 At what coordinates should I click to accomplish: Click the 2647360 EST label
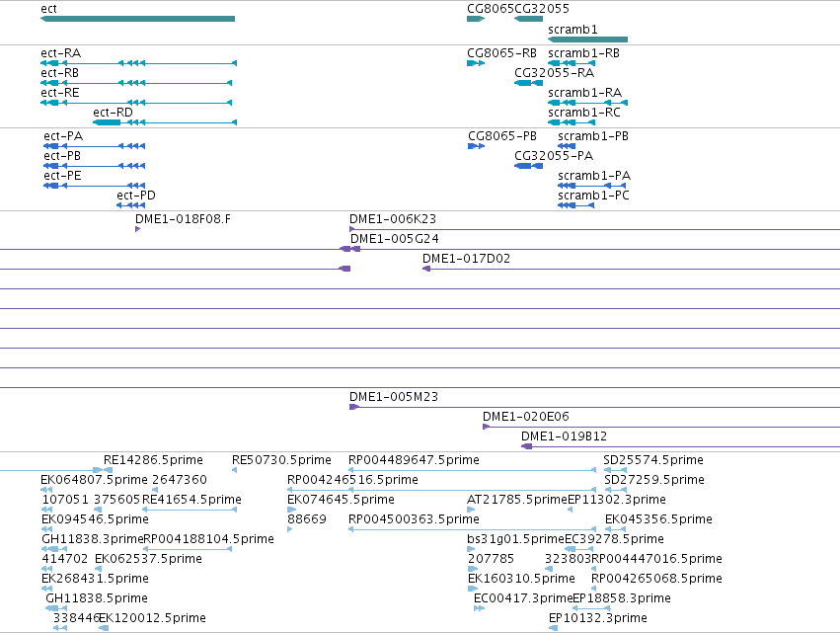pyautogui.click(x=180, y=480)
